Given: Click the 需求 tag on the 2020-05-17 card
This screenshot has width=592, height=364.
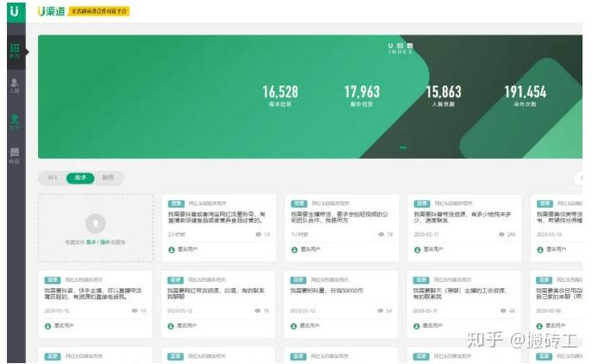Looking at the screenshot, I should 422,204.
